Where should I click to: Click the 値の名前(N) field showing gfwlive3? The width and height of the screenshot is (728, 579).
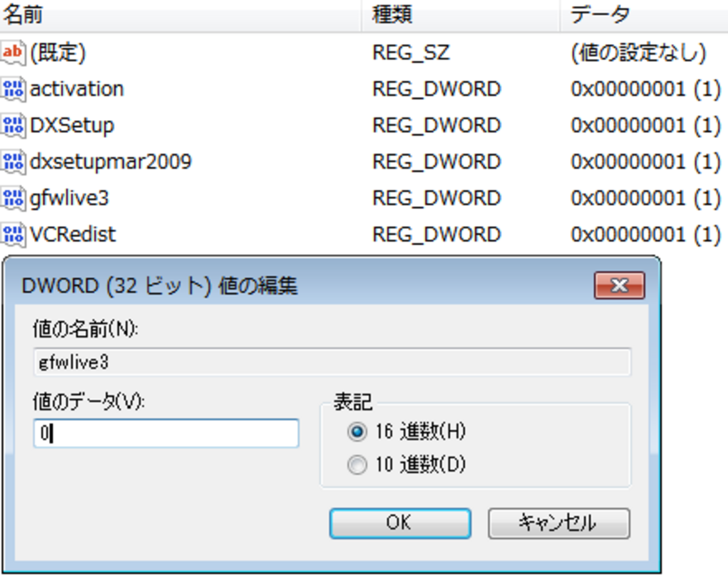(332, 362)
